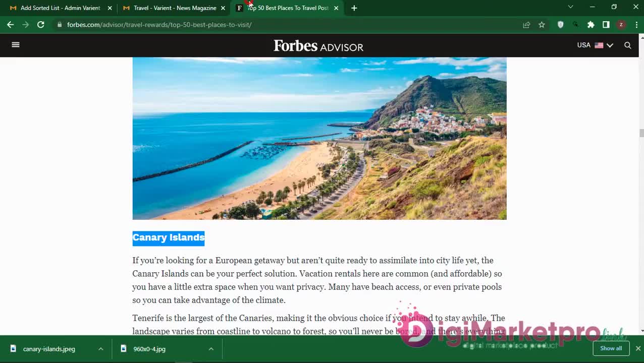Click the paragraph starting "If you're looking"

317,280
